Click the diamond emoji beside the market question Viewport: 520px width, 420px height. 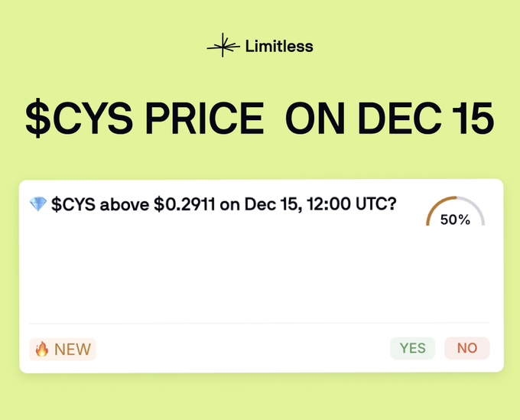click(37, 205)
